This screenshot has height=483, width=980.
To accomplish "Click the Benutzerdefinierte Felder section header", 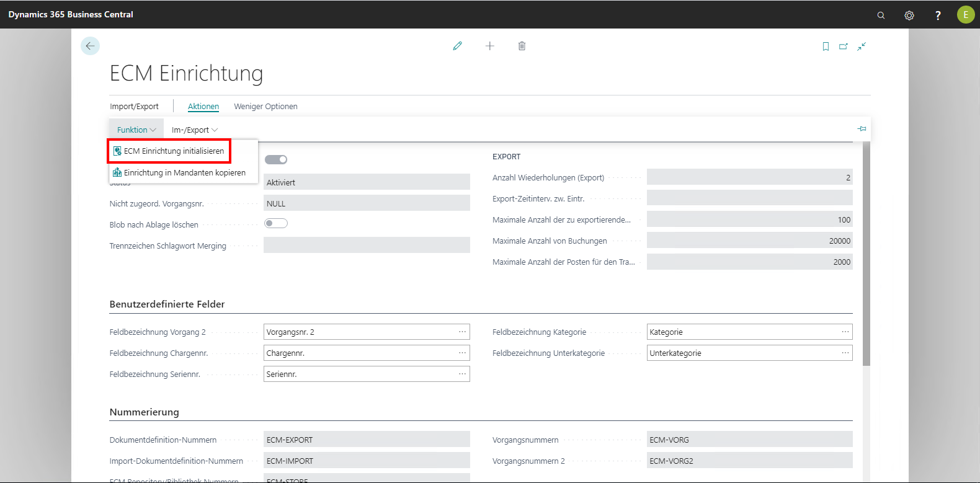I will (x=167, y=304).
